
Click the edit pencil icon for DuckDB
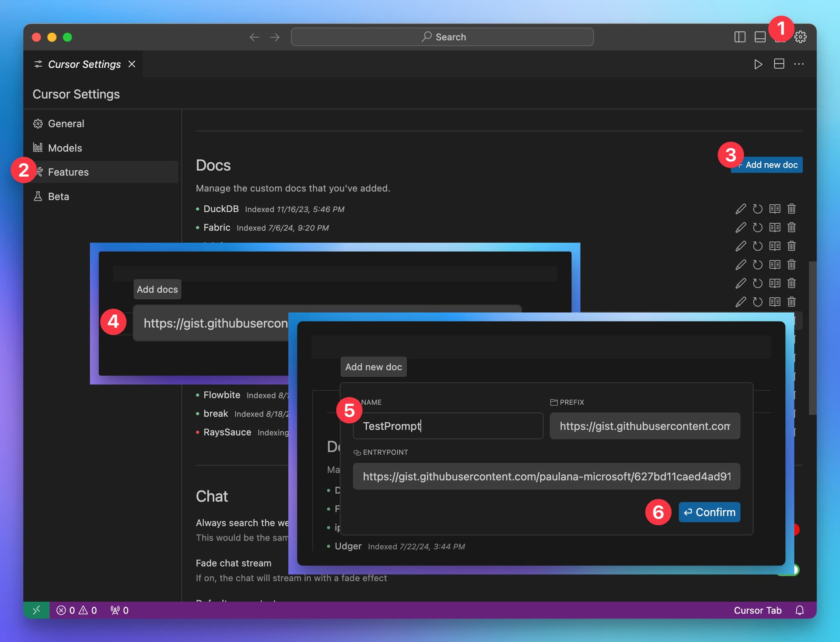point(740,209)
